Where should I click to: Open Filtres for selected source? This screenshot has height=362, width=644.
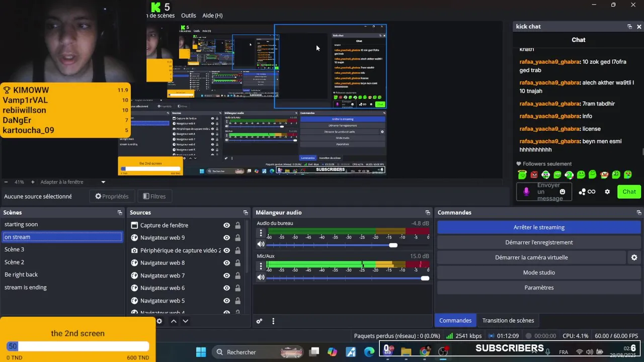tap(154, 197)
